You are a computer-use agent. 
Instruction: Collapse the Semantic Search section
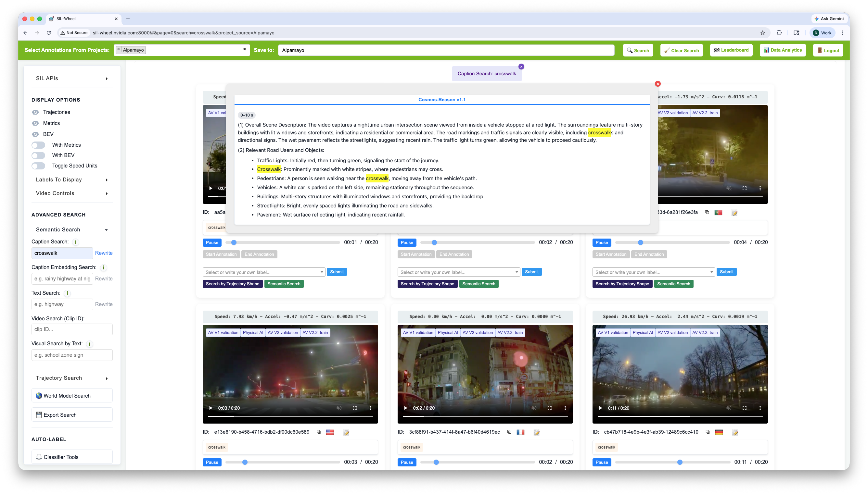coord(72,230)
